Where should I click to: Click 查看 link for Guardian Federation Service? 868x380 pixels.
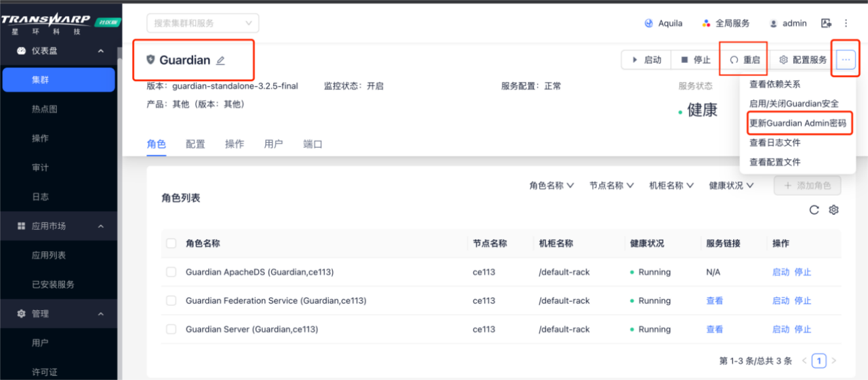coord(715,301)
